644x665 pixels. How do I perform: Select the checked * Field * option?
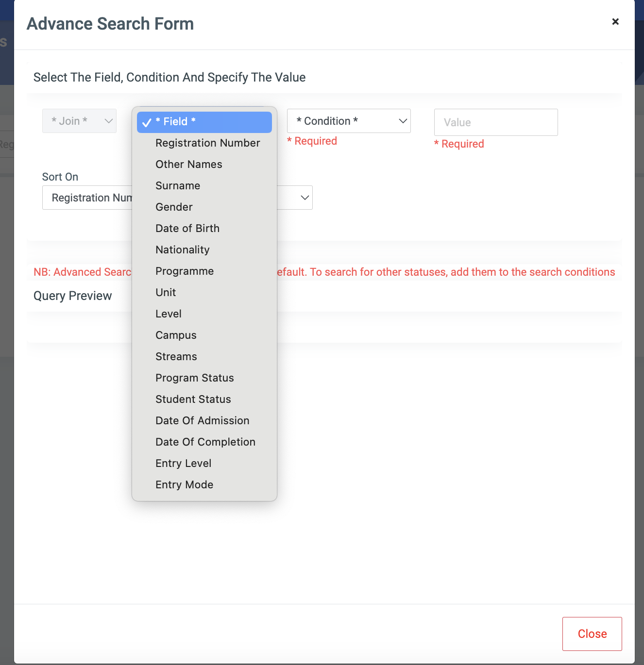(204, 122)
